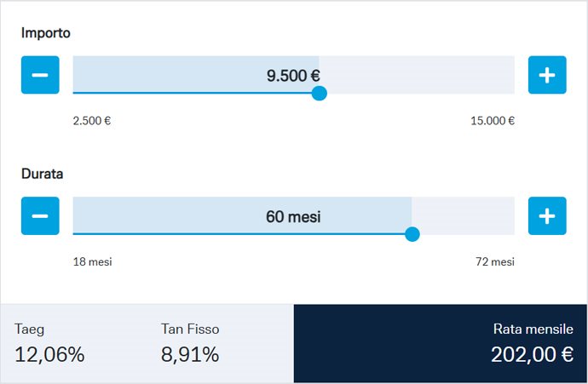Image resolution: width=588 pixels, height=384 pixels.
Task: Click the Importo heading
Action: coord(46,33)
